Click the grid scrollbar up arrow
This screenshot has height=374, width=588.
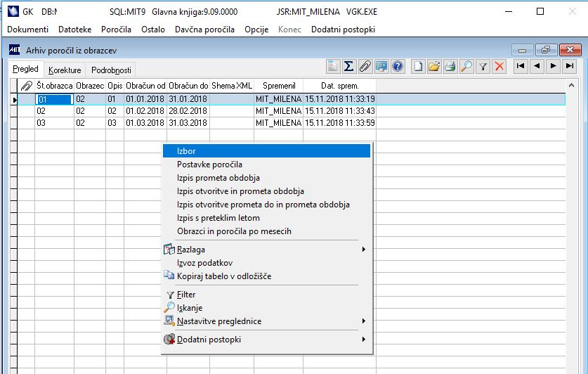572,86
